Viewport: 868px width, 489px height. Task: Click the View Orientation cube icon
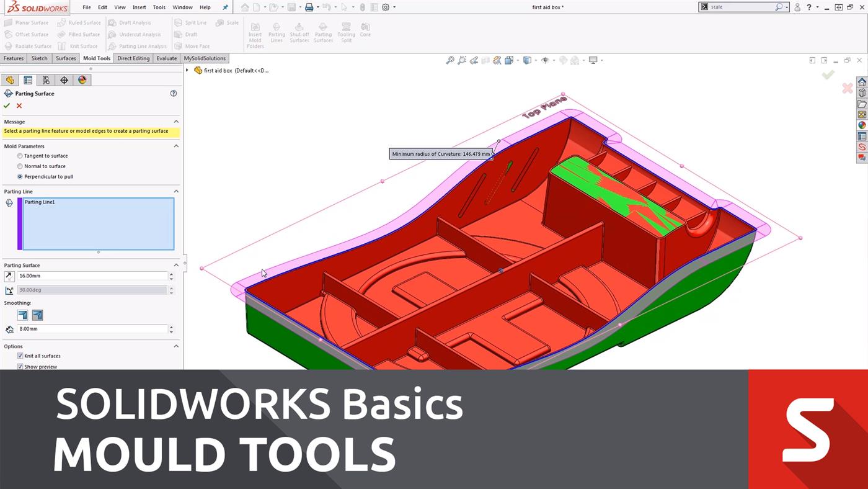528,60
